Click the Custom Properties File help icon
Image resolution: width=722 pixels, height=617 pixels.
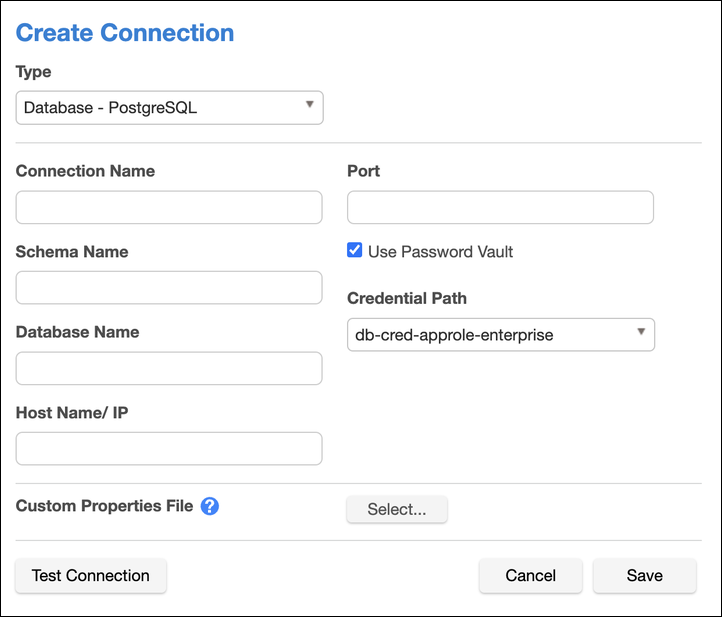[x=210, y=506]
